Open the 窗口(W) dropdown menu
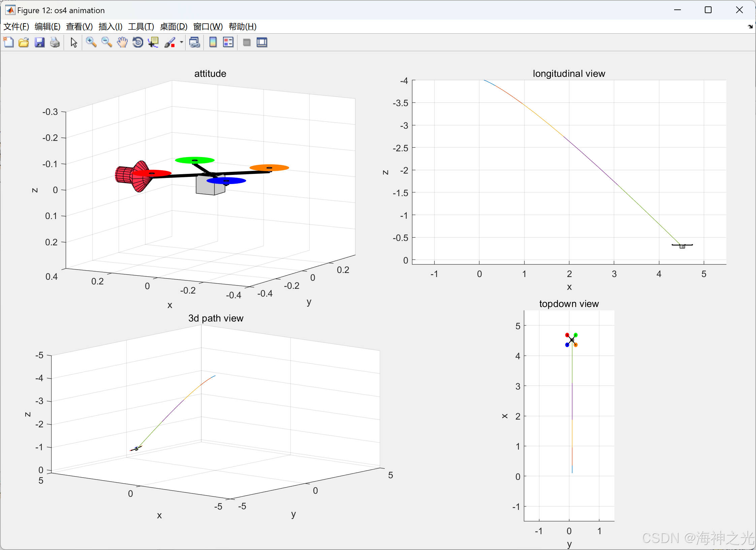 click(208, 27)
